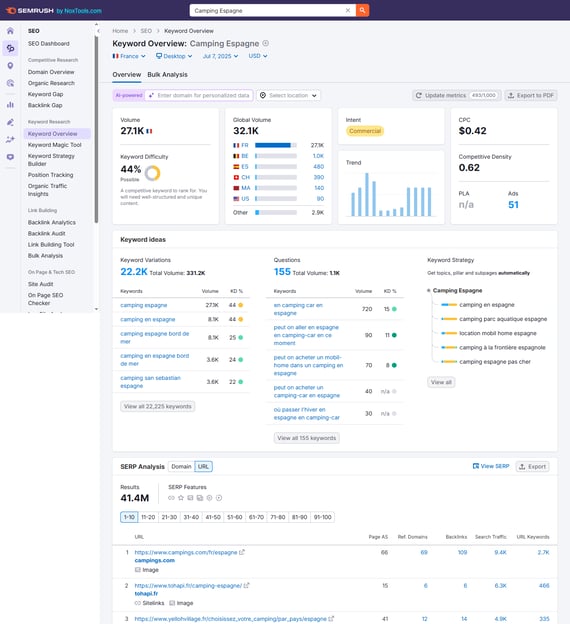This screenshot has width=570, height=624.
Task: Click the SERP Analysis Export button
Action: [x=533, y=466]
